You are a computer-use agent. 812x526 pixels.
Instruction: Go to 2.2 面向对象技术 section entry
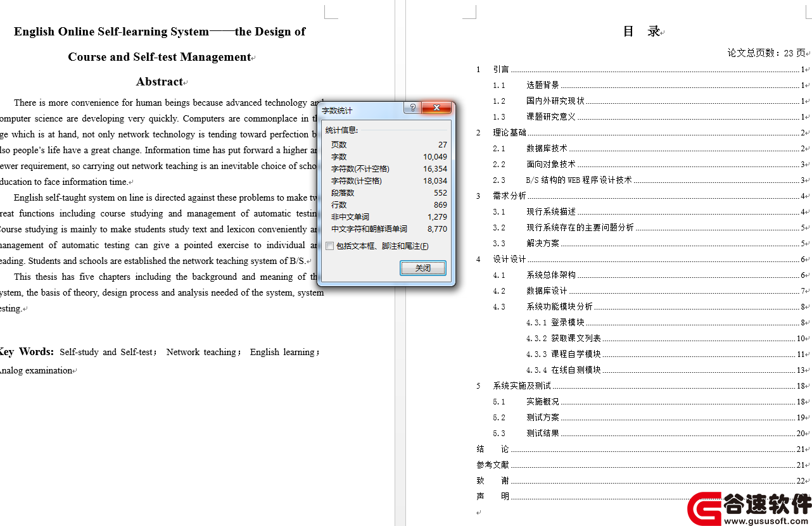pyautogui.click(x=649, y=165)
